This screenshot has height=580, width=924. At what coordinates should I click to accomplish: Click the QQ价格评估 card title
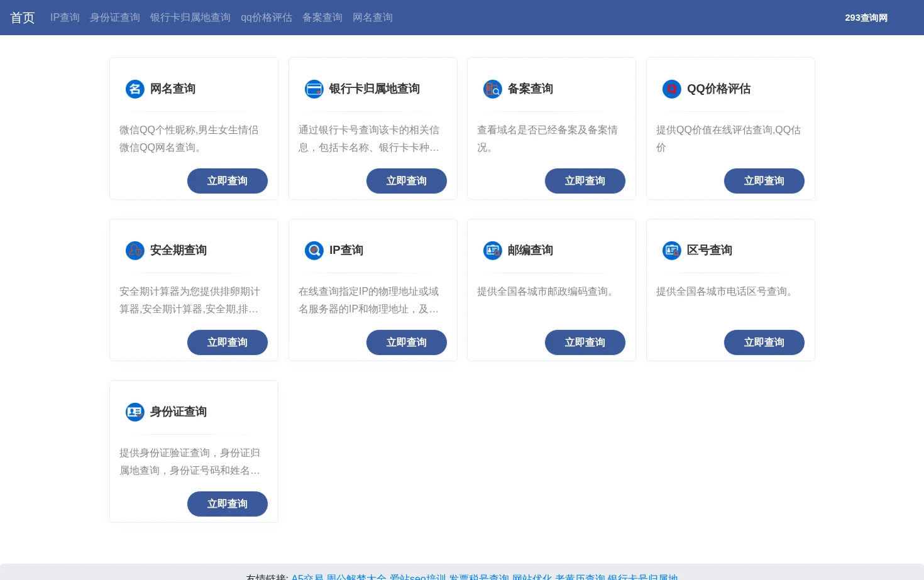point(718,89)
